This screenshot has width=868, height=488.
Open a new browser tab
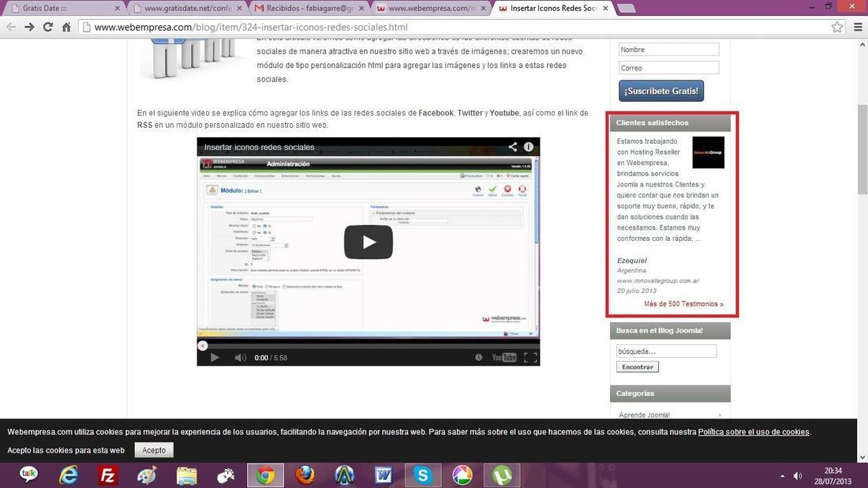pyautogui.click(x=626, y=9)
